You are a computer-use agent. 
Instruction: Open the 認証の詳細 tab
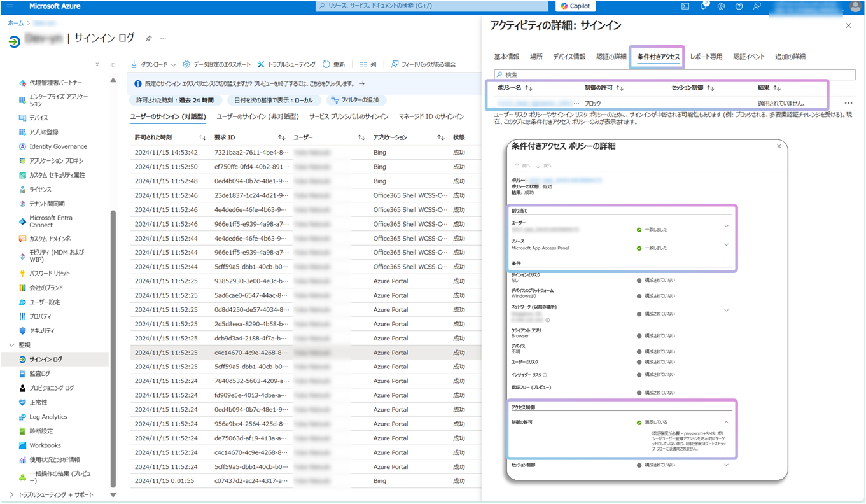click(611, 57)
